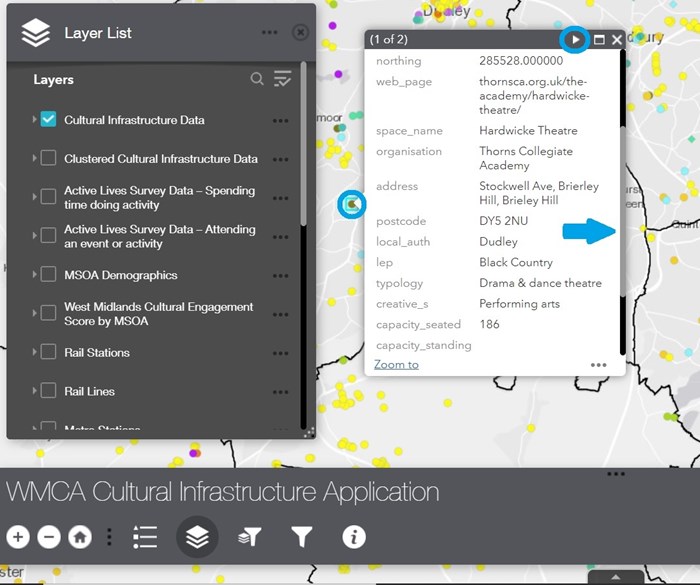
Task: Uncheck Cultural Infrastructure Data layer
Action: point(48,120)
